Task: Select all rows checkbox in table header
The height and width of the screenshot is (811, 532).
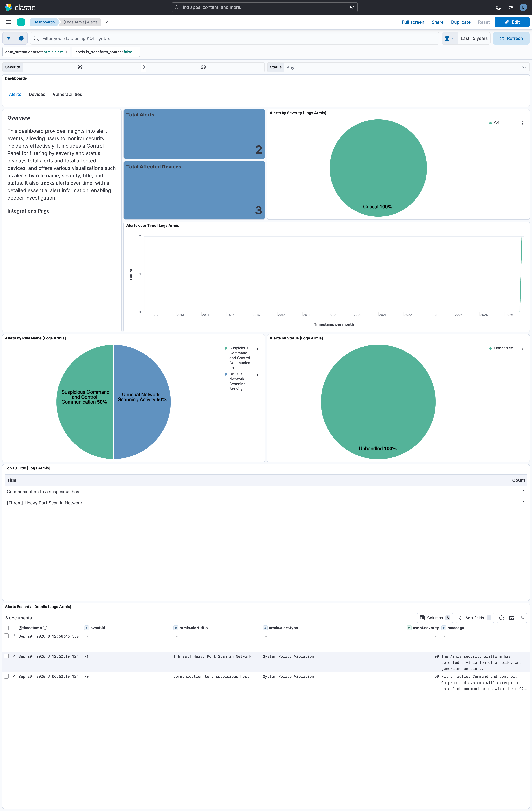Action: click(6, 628)
